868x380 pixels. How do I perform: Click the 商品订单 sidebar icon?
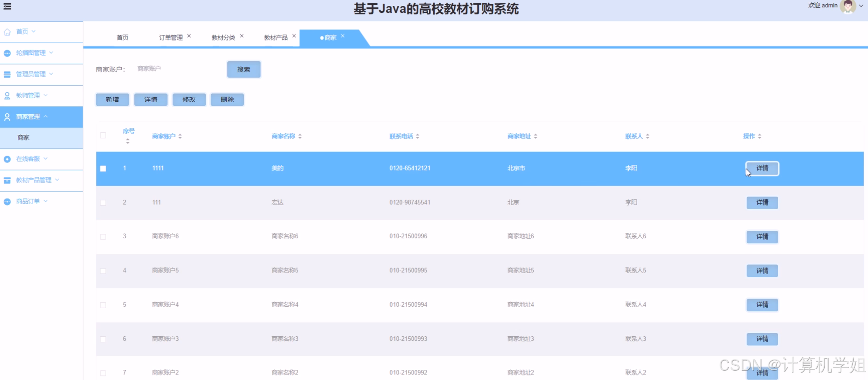[x=7, y=202]
